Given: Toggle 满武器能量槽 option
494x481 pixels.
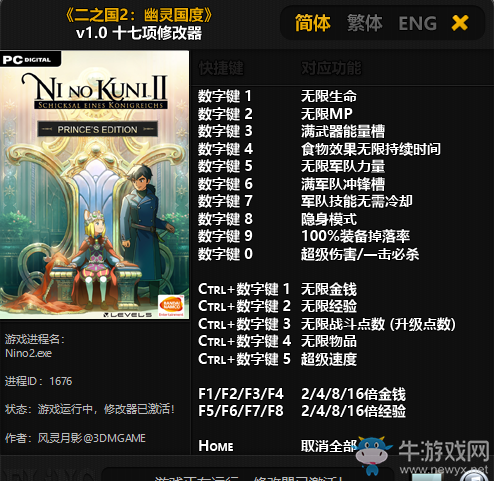Looking at the screenshot, I should tap(343, 131).
